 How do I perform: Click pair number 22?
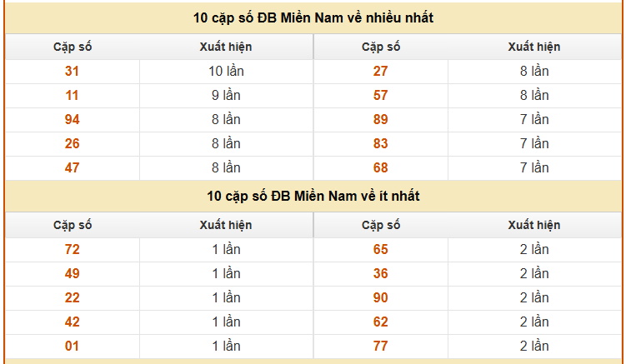(72, 298)
